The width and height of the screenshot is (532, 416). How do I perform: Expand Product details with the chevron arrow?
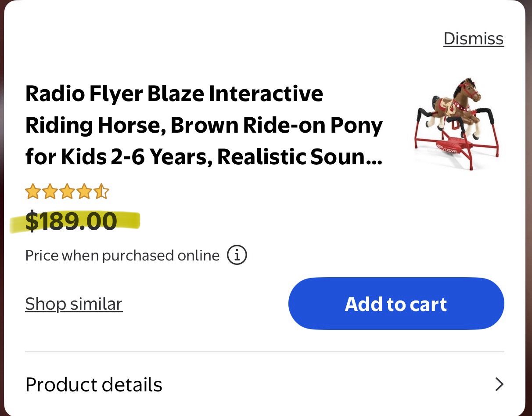[499, 384]
